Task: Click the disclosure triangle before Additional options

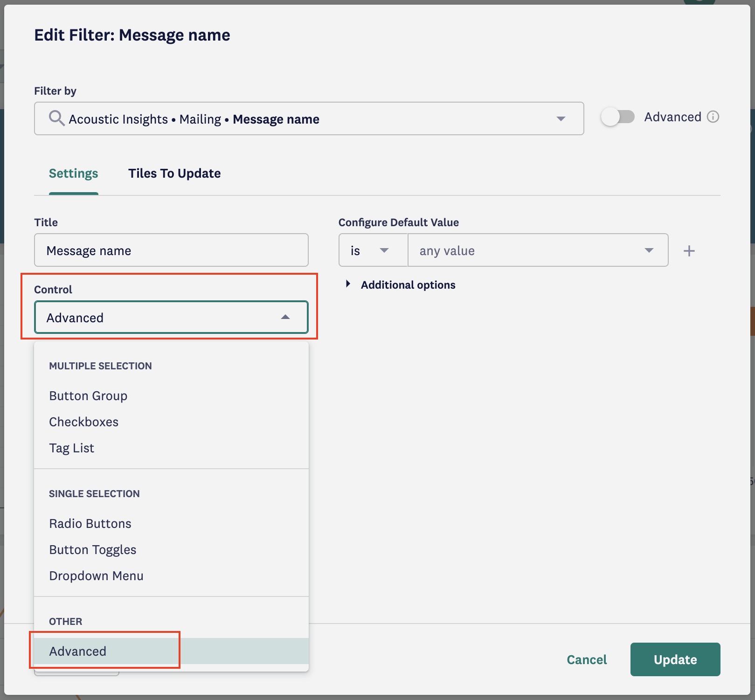Action: point(348,284)
